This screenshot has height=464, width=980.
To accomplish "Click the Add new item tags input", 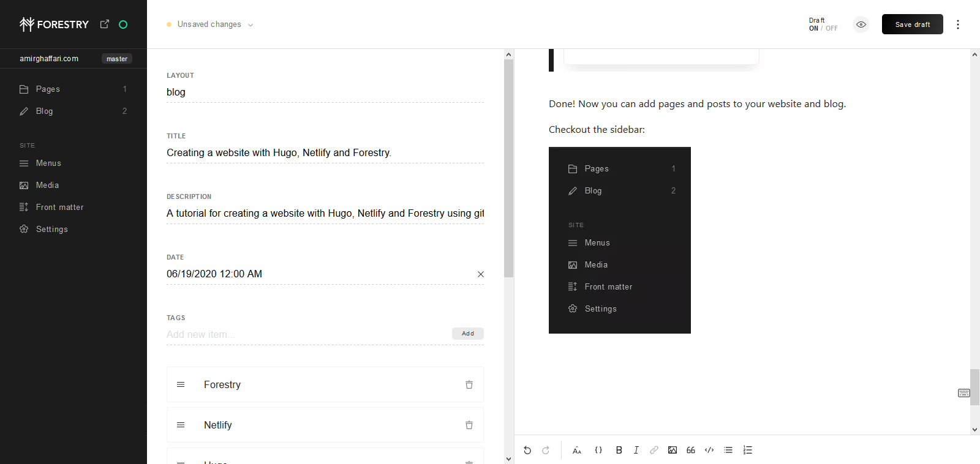I will (307, 335).
